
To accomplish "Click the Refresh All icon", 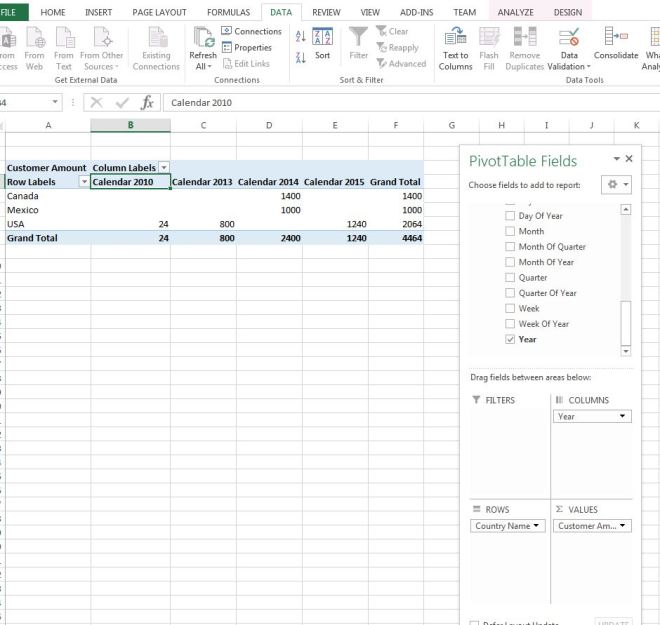I will pos(203,38).
